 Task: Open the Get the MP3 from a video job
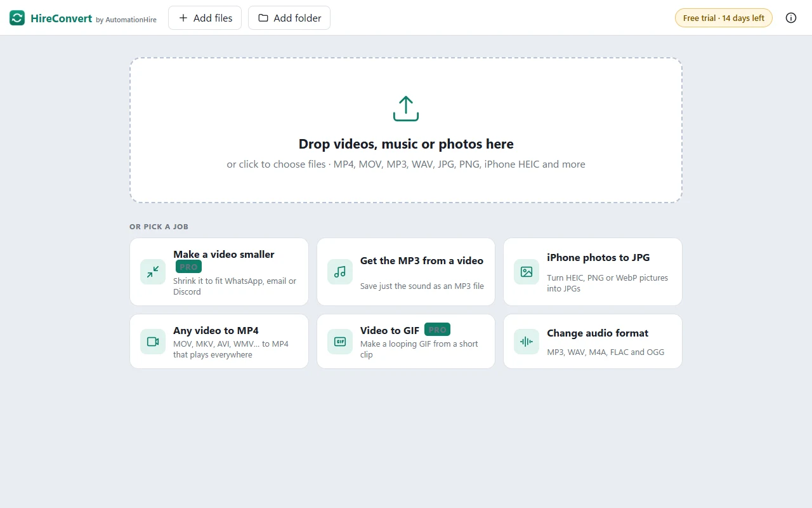(406, 272)
